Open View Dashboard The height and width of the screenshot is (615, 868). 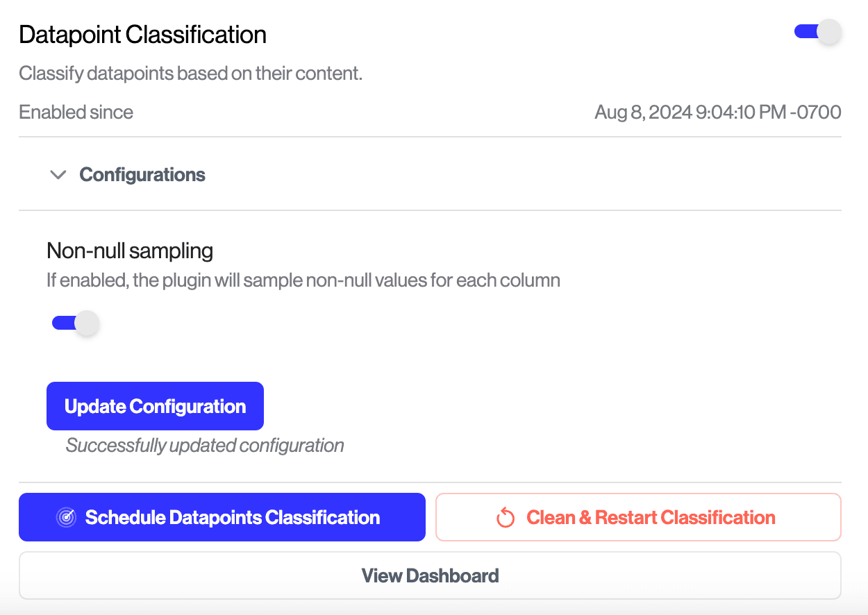pos(430,575)
